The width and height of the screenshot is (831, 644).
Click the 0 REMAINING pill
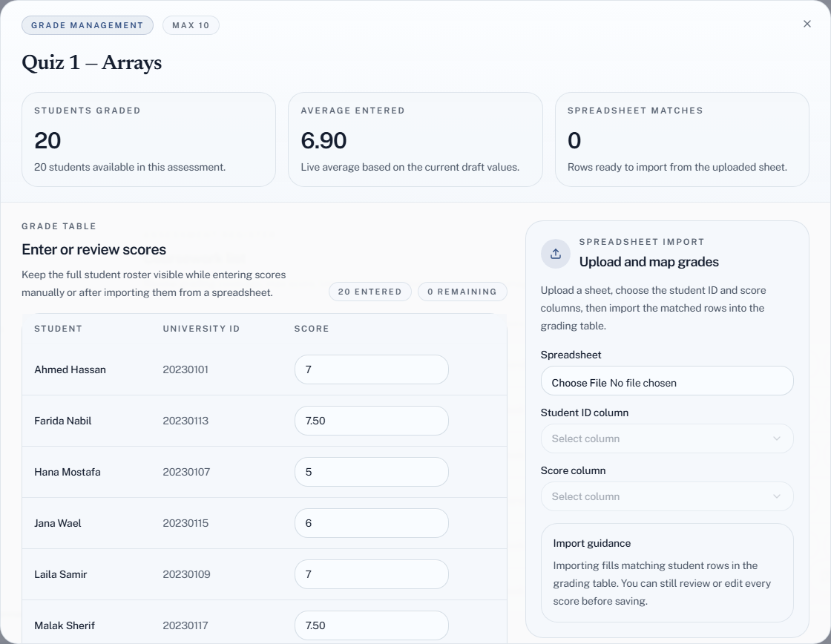(x=462, y=292)
